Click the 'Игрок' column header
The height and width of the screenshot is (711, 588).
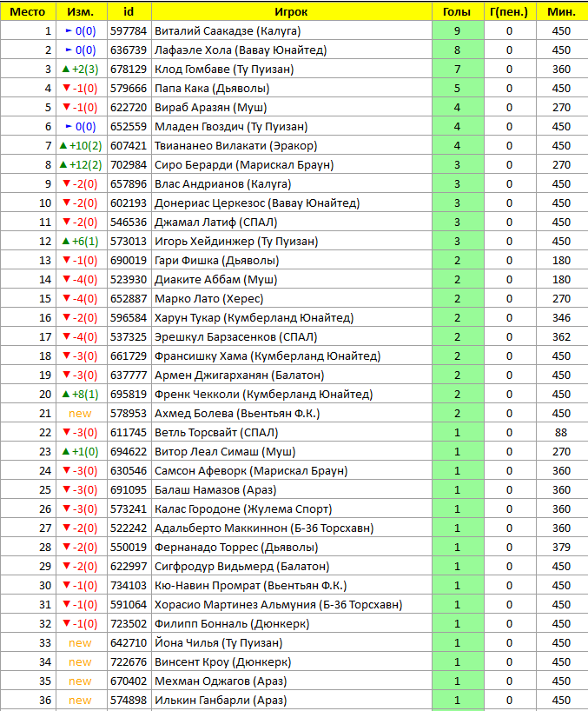(x=291, y=12)
